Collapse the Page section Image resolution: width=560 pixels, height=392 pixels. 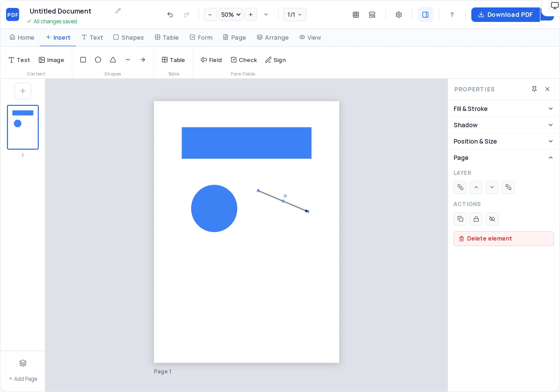[x=504, y=158]
